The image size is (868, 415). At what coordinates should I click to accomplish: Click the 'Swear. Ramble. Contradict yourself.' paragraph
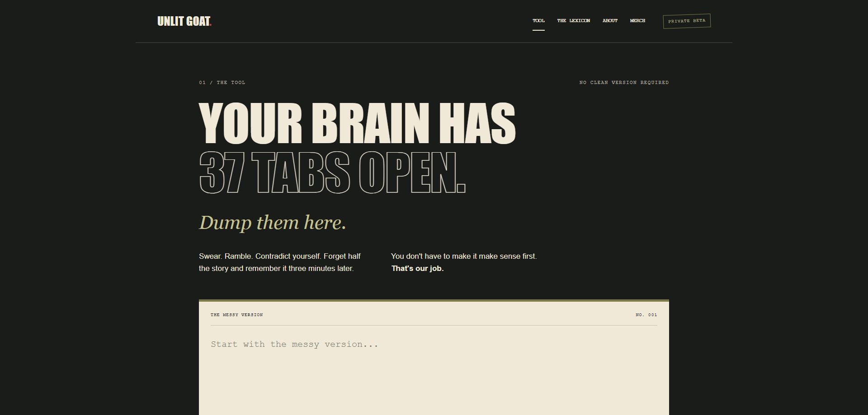[280, 262]
